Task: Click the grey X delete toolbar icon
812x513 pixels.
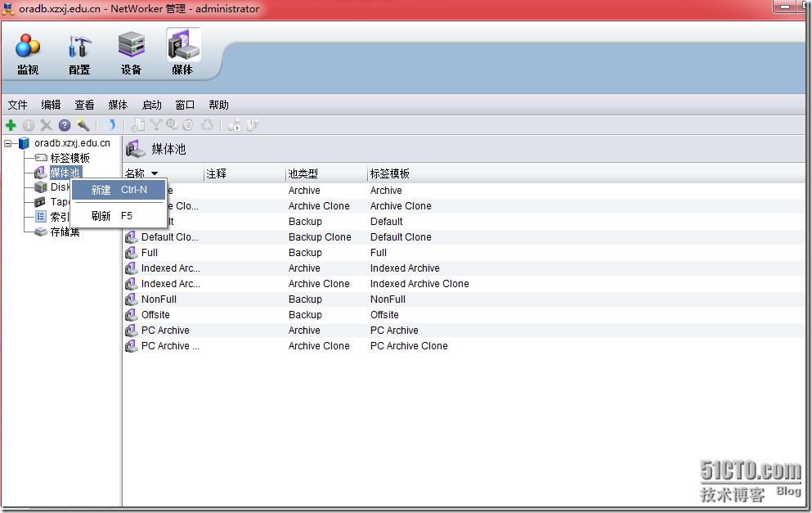Action: click(46, 125)
